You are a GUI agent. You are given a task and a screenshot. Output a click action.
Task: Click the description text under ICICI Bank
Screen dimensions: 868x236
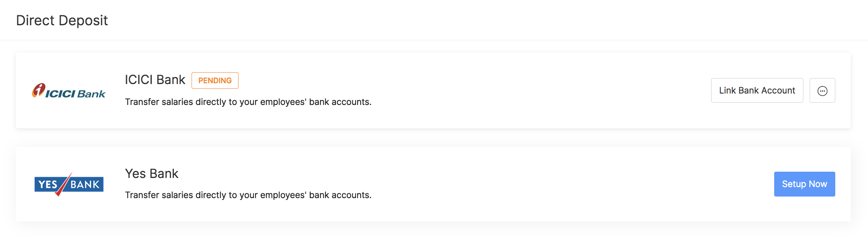pyautogui.click(x=248, y=102)
